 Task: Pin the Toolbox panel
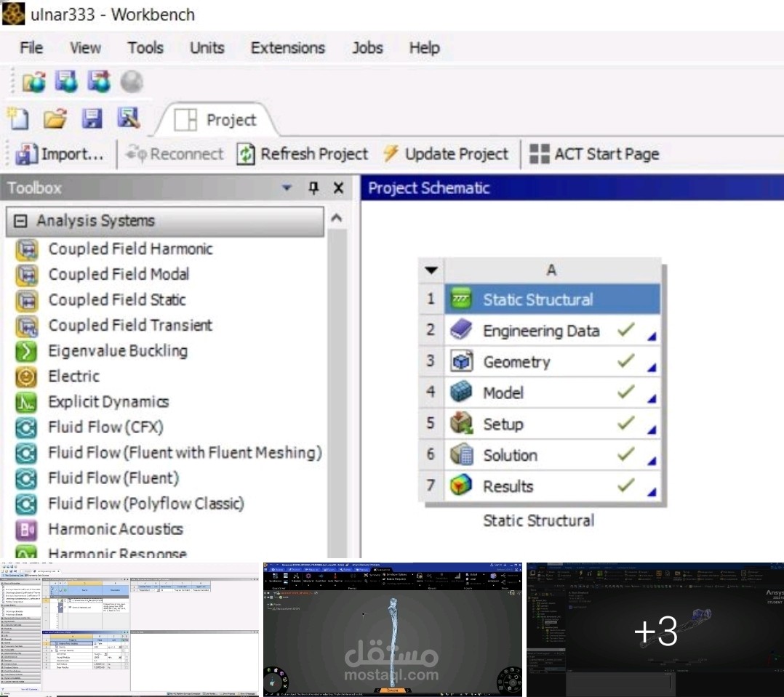click(x=313, y=188)
